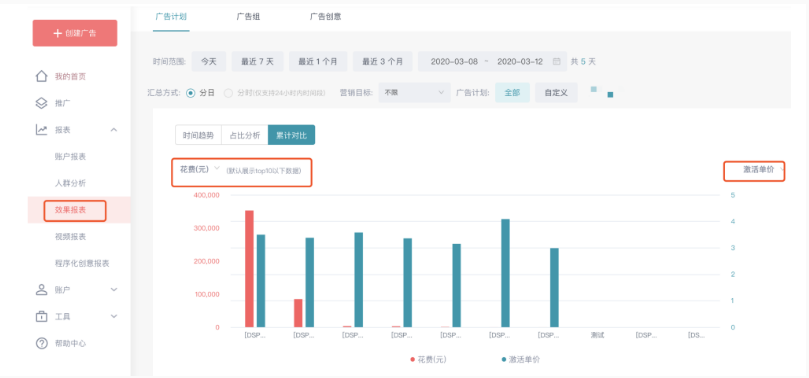This screenshot has height=378, width=809.
Task: Select the 分日 radio button
Action: tap(190, 93)
